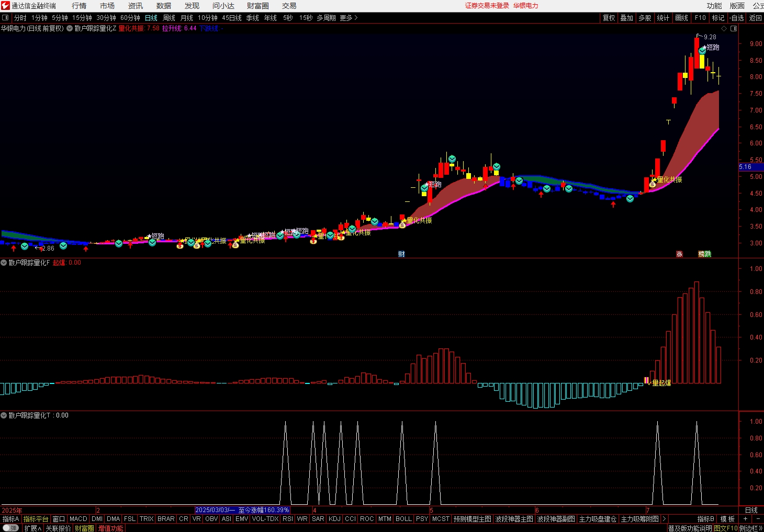This screenshot has height=532, width=764.
Task: Open the 指标平台 tab
Action: tap(36, 519)
